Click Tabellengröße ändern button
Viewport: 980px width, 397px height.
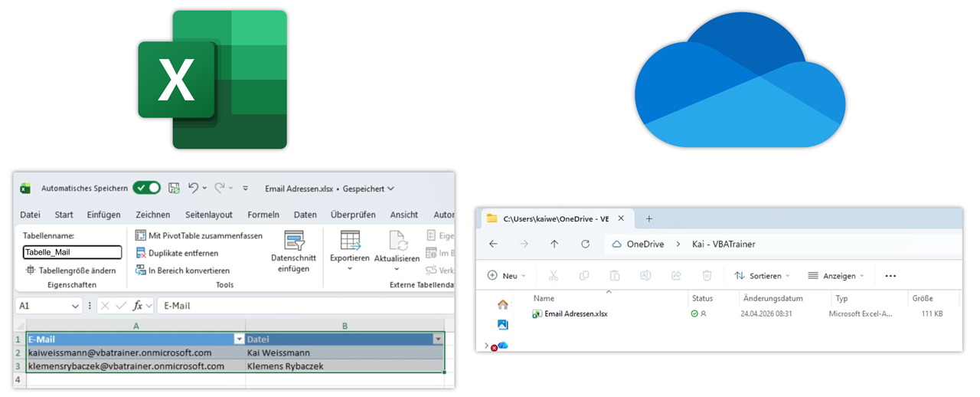pos(71,271)
